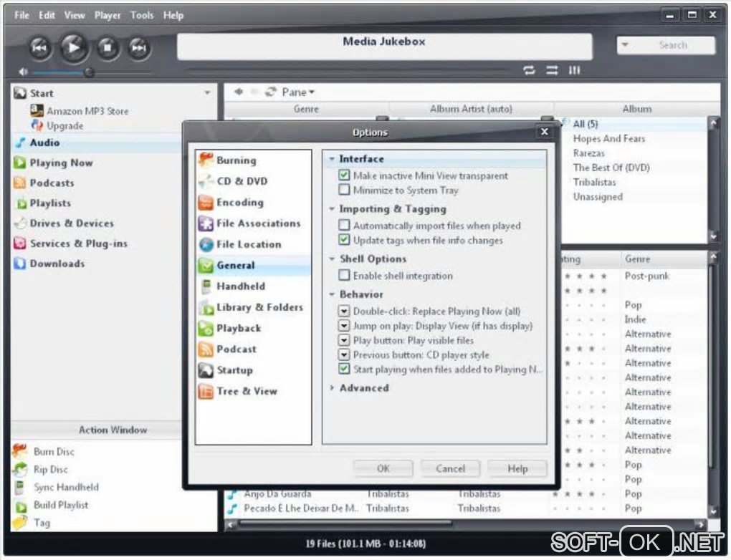
Task: Click the previous track button
Action: click(x=39, y=47)
